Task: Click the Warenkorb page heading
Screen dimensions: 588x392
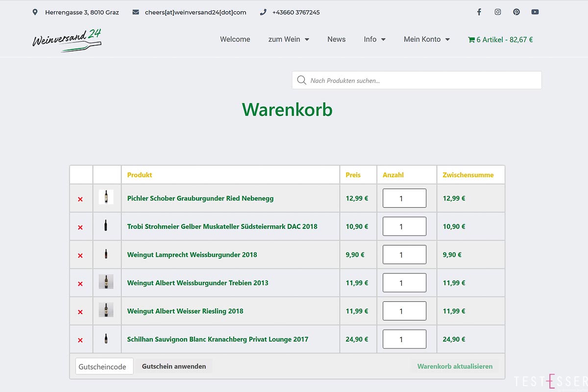Action: click(x=287, y=109)
